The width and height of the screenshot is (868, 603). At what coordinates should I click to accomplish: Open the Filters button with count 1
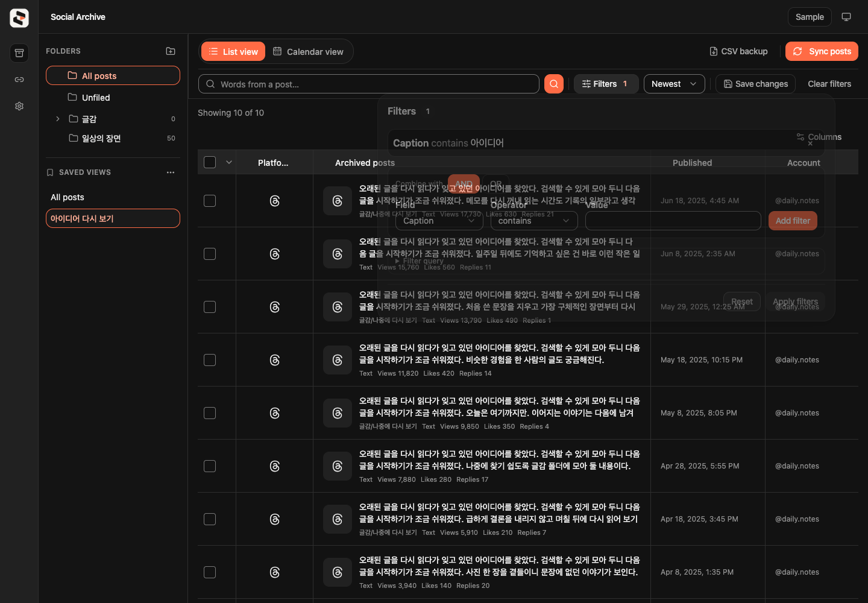pos(606,84)
